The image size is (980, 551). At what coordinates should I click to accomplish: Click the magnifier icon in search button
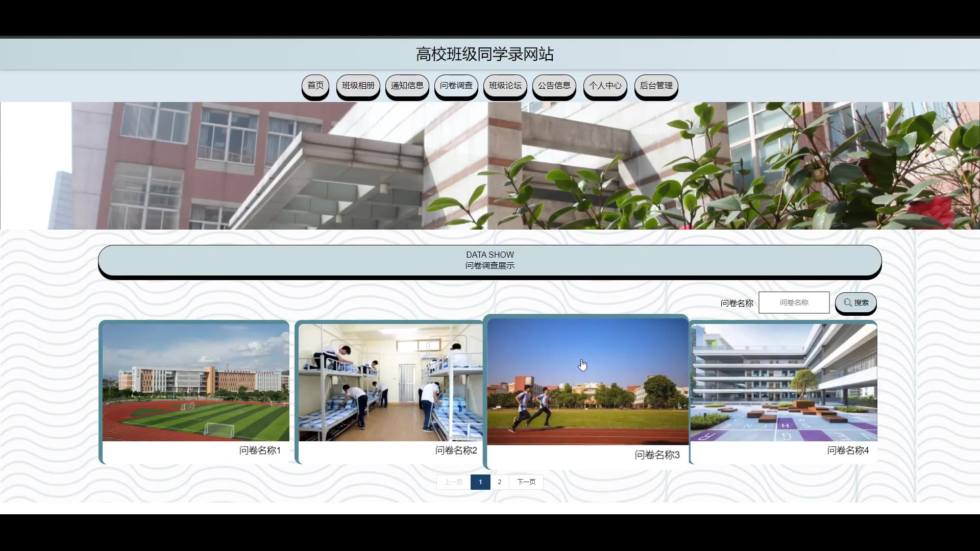click(x=848, y=303)
